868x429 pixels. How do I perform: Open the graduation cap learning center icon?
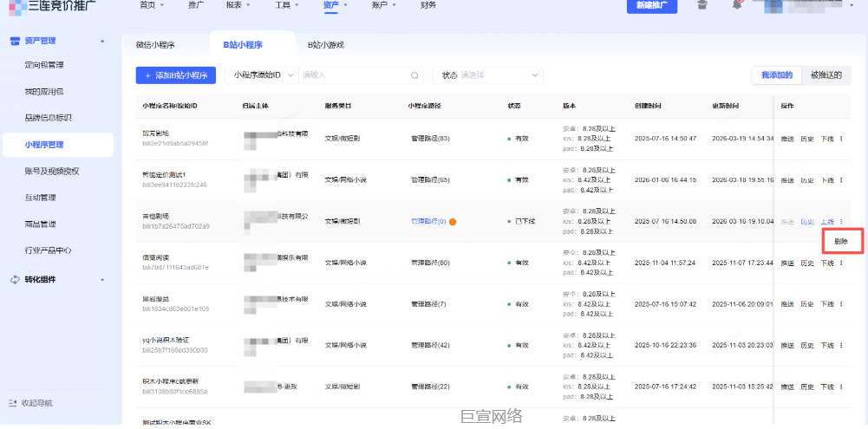click(702, 5)
